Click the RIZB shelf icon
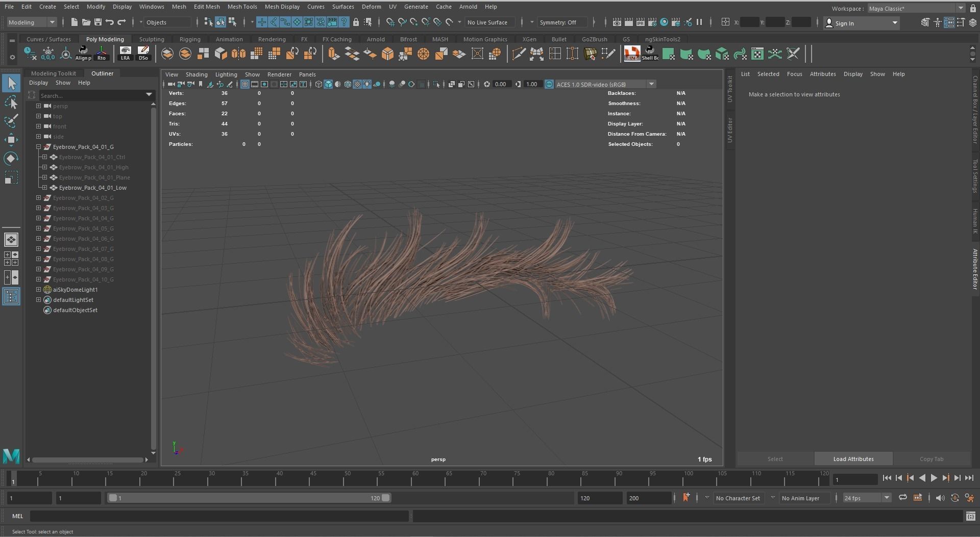 click(x=632, y=53)
